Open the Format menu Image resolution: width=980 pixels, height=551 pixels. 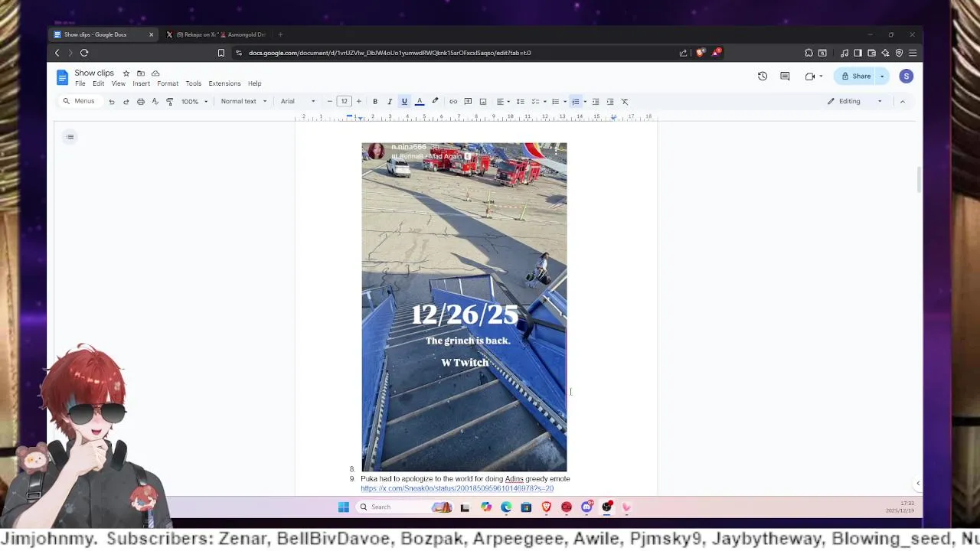tap(168, 83)
